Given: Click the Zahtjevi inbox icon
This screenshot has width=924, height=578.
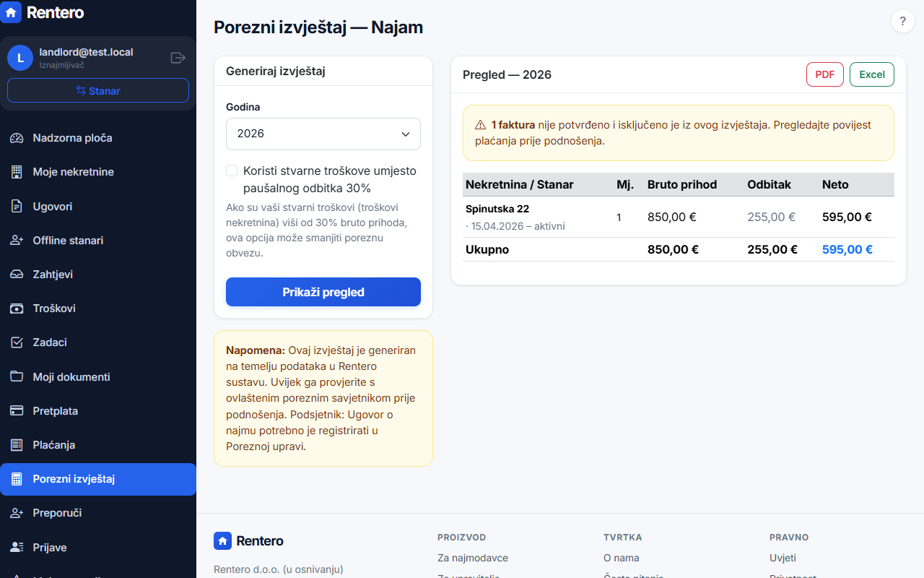Looking at the screenshot, I should [x=17, y=275].
